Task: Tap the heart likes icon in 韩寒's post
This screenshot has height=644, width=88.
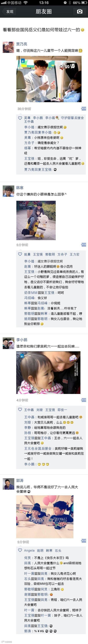Action: 20,254
